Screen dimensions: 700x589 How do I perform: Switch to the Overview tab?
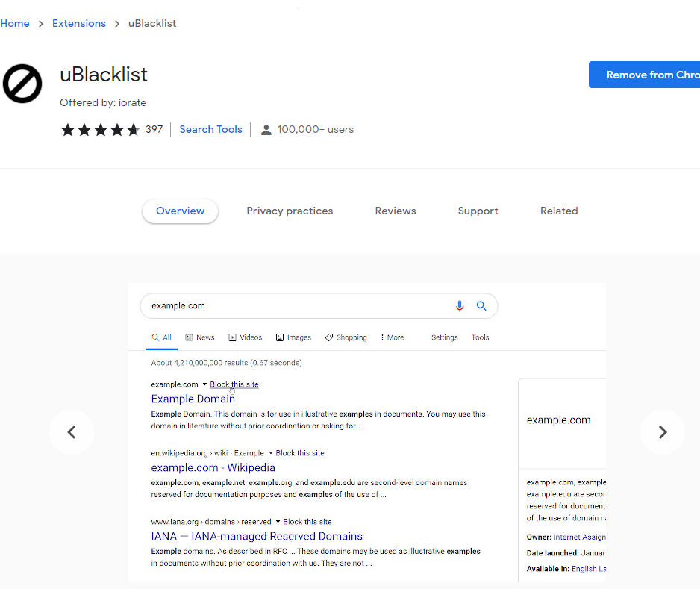[x=181, y=211]
